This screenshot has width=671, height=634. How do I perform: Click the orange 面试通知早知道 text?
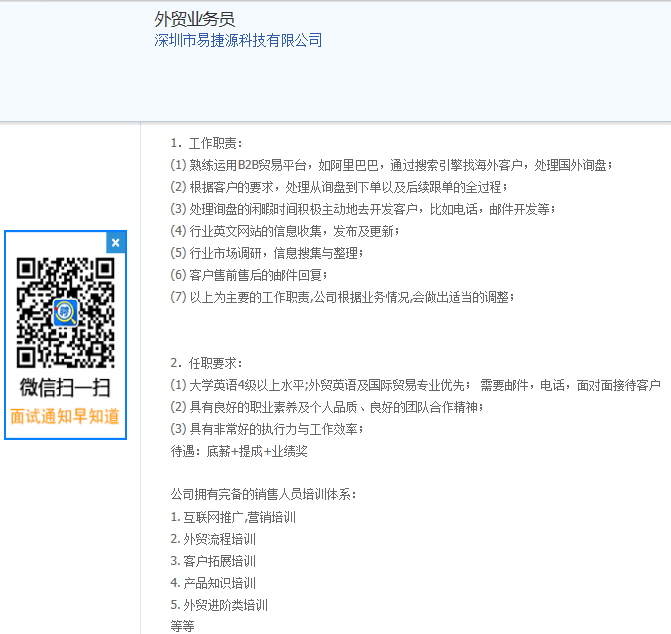pos(65,416)
